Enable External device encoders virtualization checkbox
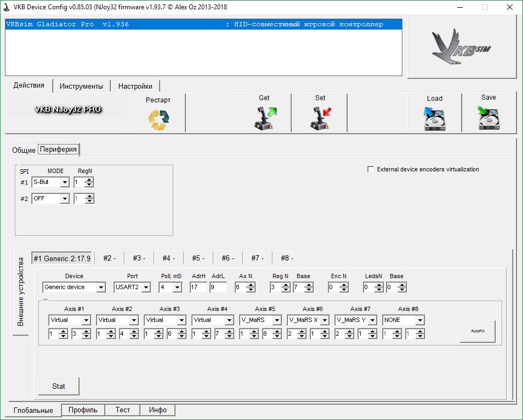Viewport: 523px width, 420px height. coord(371,170)
